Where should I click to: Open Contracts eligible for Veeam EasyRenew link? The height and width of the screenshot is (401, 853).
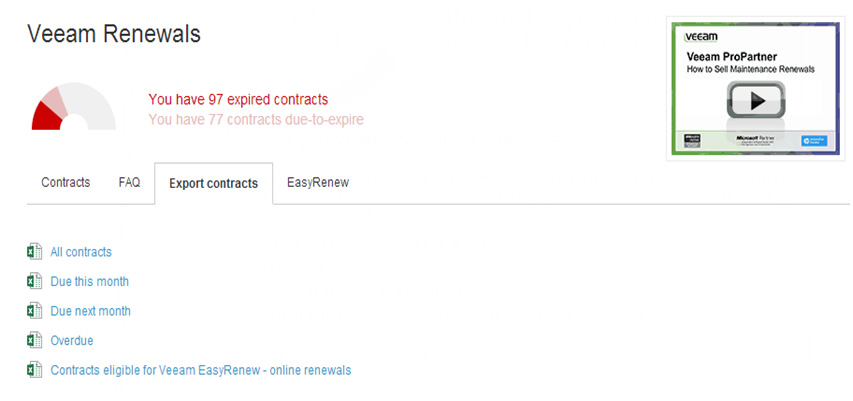(x=200, y=370)
